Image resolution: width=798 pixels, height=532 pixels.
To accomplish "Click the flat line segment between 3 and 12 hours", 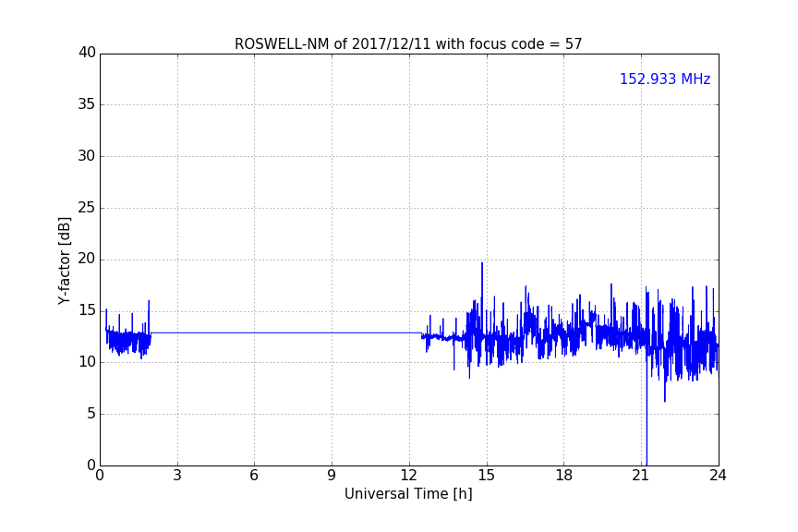I will 286,332.
